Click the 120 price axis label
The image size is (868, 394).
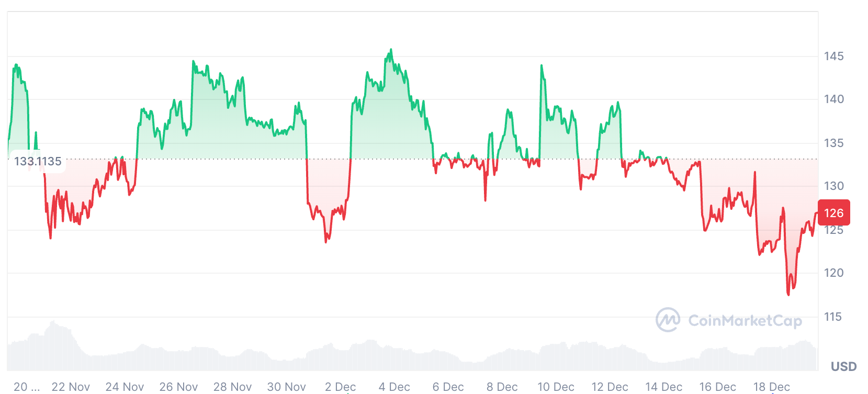[x=833, y=273]
